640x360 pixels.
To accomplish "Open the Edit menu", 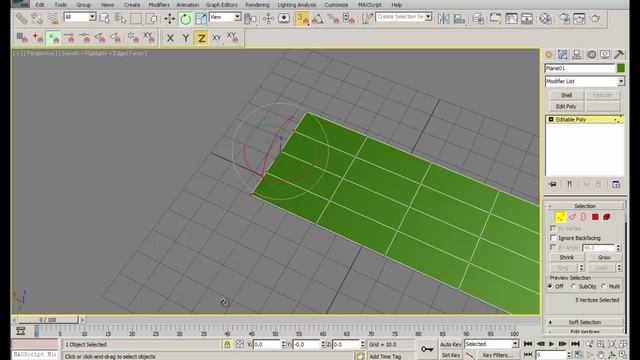I will [x=40, y=5].
